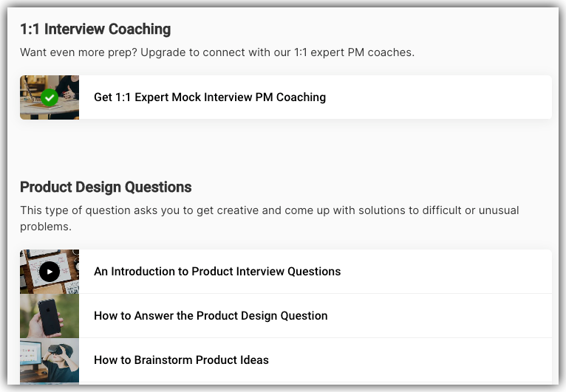Go to How to Answer the Product Design Question
Viewport: 566px width, 392px height.
(x=211, y=316)
